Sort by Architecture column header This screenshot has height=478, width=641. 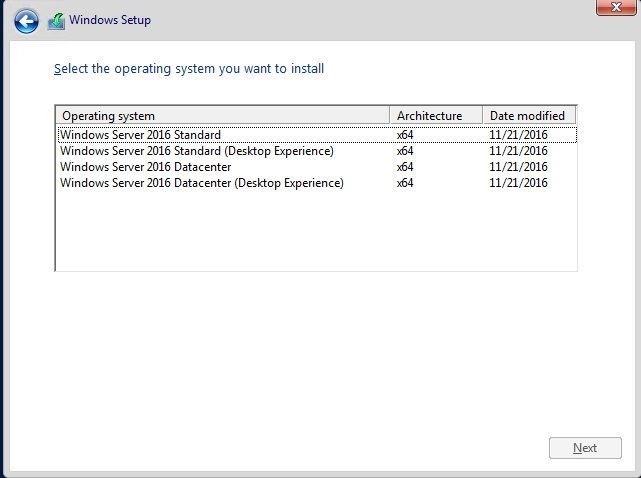(x=436, y=116)
